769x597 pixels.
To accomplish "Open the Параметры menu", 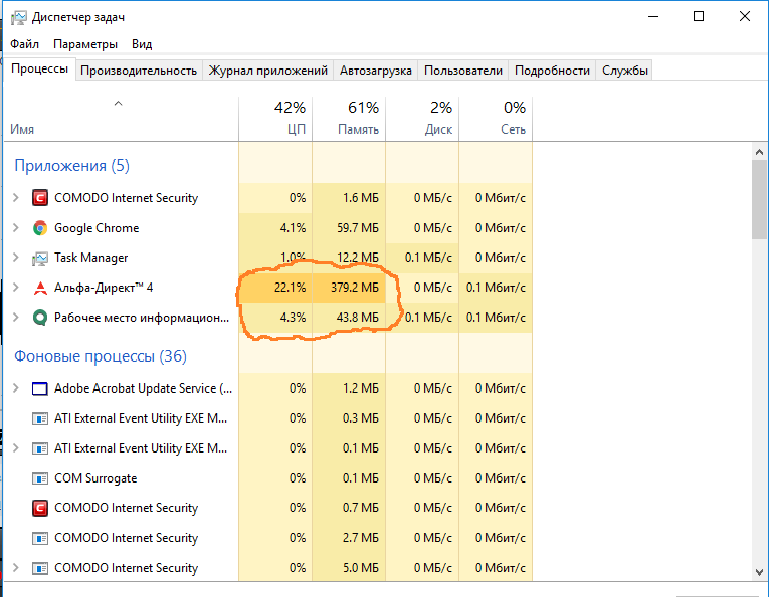I will click(85, 44).
